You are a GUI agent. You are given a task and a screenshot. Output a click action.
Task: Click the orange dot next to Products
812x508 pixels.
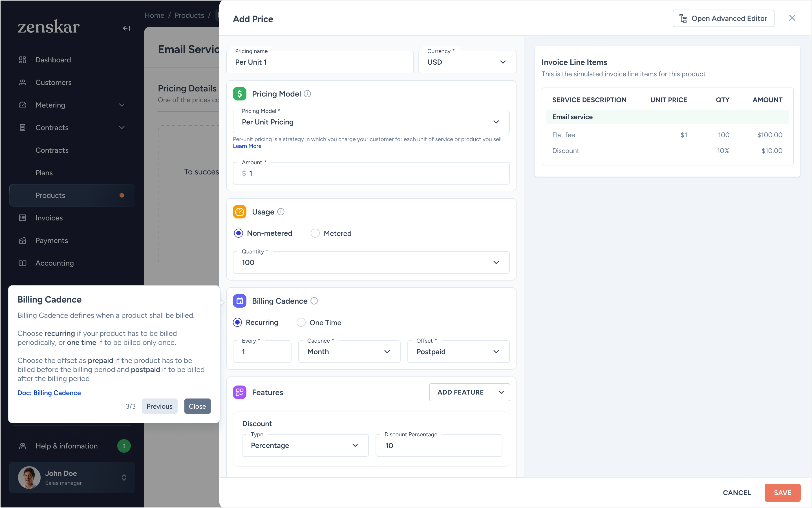tap(122, 195)
